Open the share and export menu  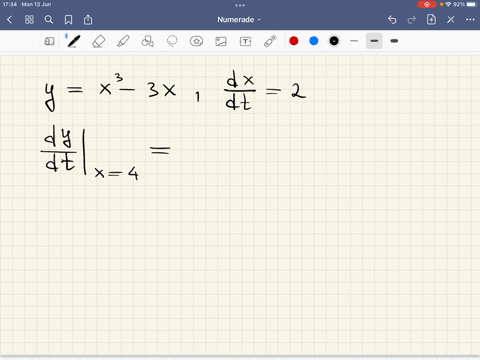[x=88, y=20]
